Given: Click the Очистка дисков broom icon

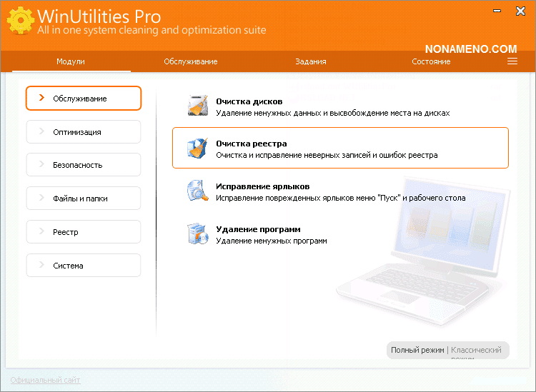Looking at the screenshot, I should [x=197, y=106].
